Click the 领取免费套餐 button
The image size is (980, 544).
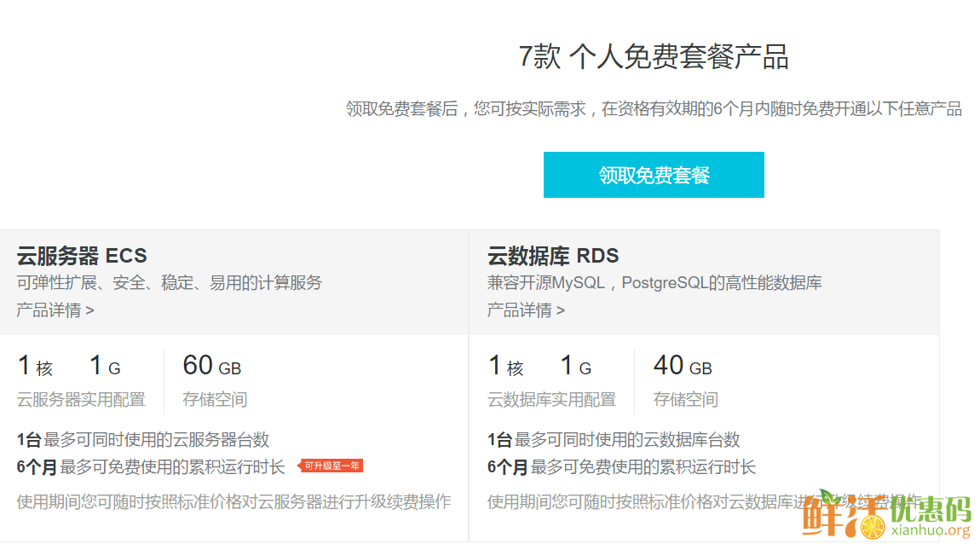(654, 175)
